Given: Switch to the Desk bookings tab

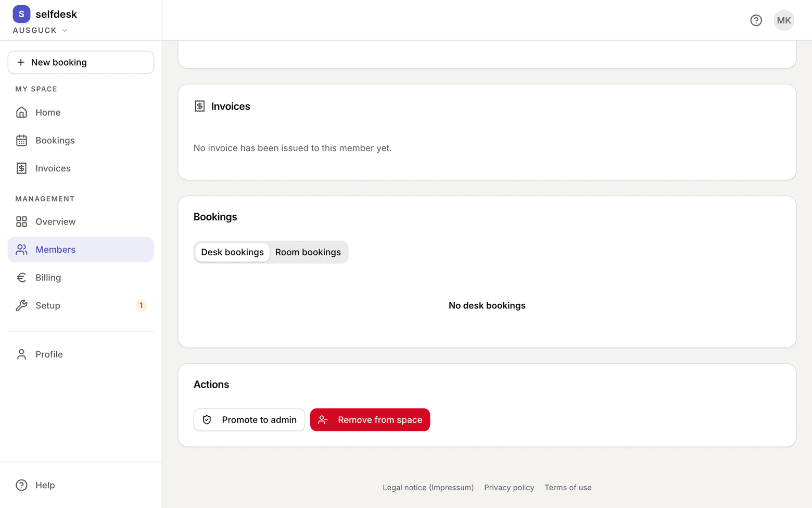Looking at the screenshot, I should (x=232, y=252).
